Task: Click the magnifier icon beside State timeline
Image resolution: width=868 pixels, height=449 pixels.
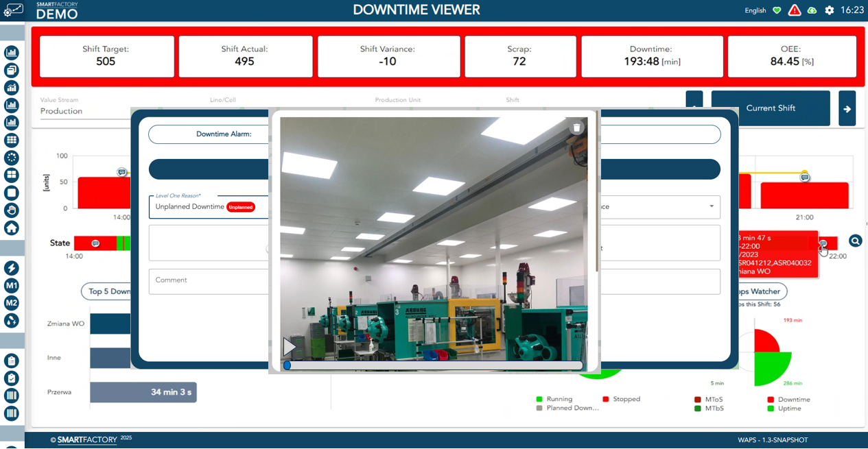Action: click(x=855, y=241)
